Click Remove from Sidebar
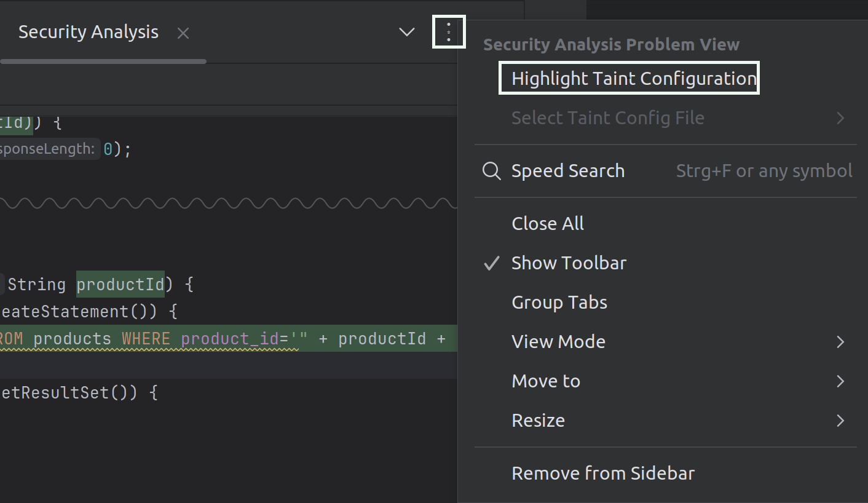 click(x=602, y=473)
